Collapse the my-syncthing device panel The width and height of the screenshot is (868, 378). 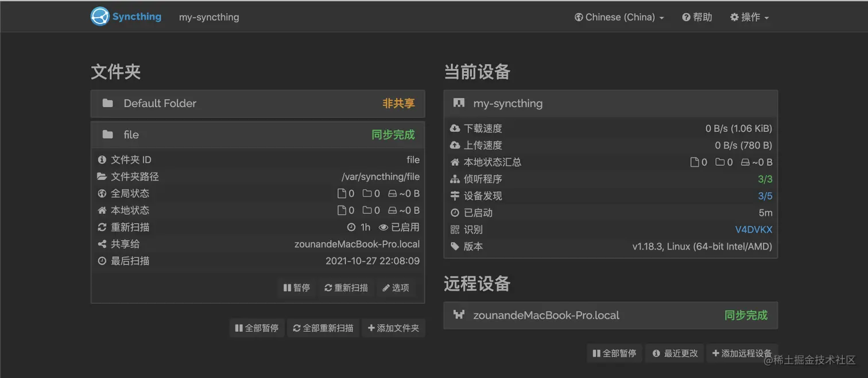611,103
